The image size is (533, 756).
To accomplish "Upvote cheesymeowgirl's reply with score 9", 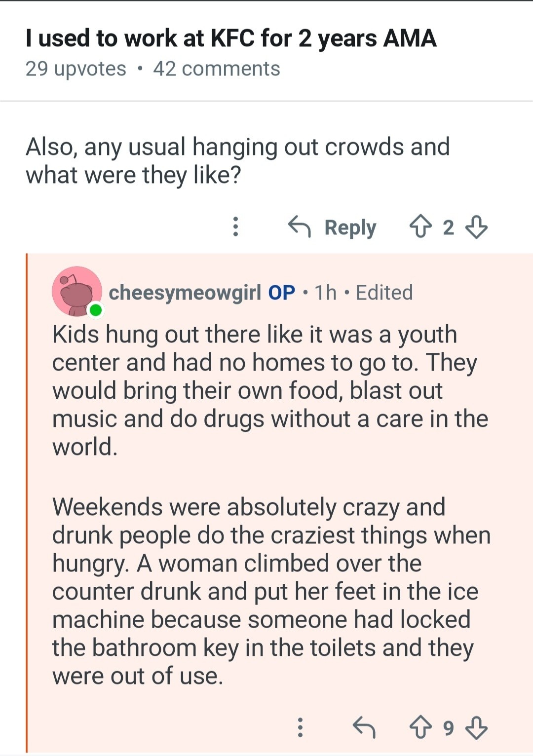I will point(420,727).
